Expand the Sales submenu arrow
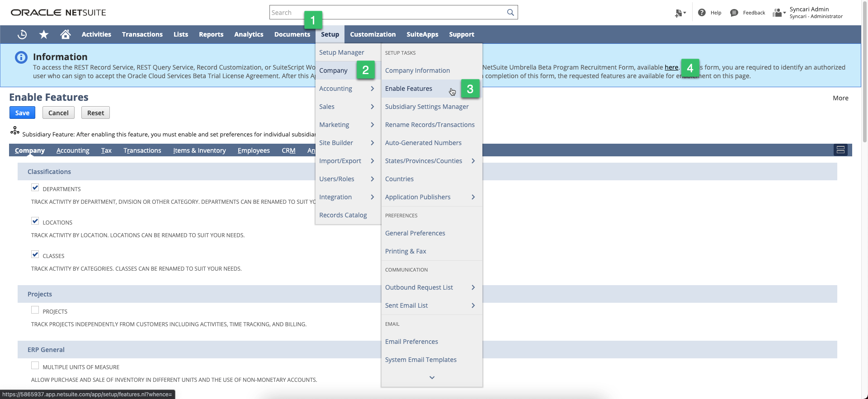Viewport: 868px width, 399px height. (x=373, y=107)
